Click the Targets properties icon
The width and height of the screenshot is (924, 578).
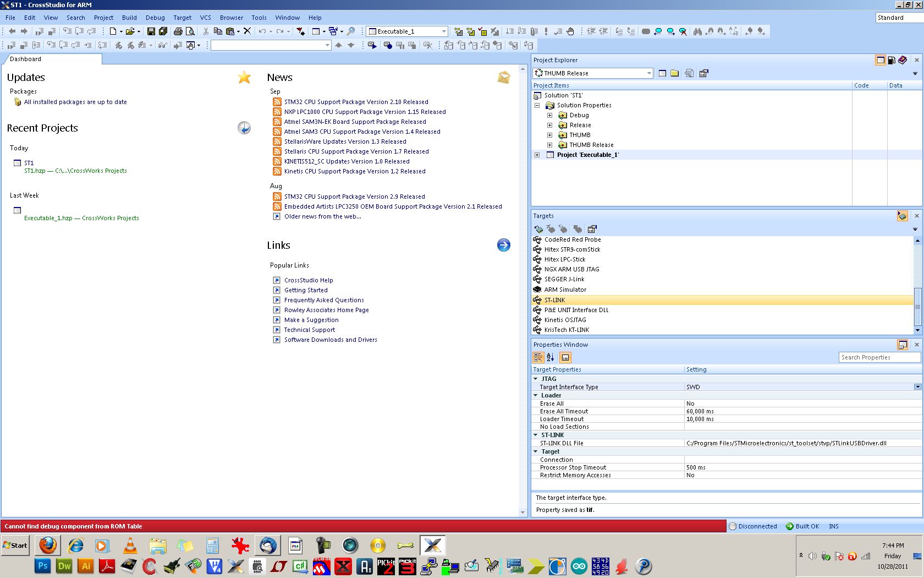click(x=592, y=229)
